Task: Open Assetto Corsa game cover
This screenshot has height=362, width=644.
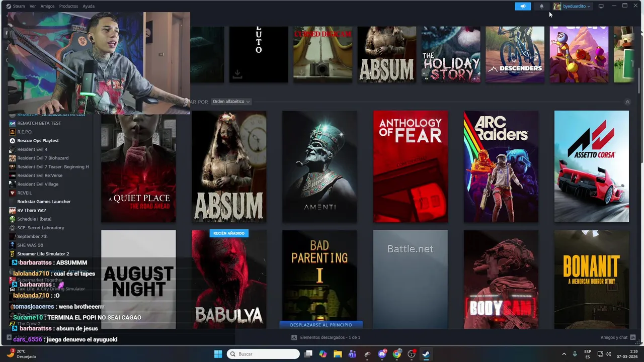Action: tap(592, 166)
